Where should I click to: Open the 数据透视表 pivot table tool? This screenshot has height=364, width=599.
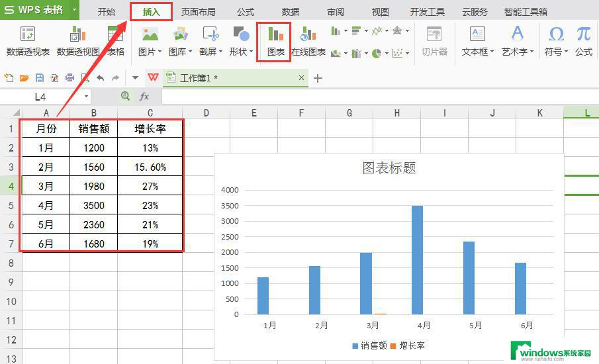coord(28,42)
